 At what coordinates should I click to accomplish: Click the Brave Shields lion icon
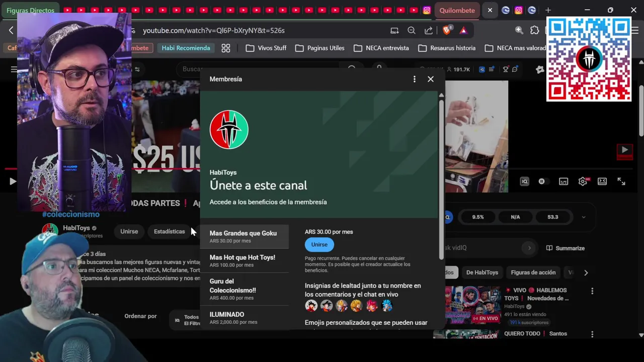pyautogui.click(x=447, y=30)
